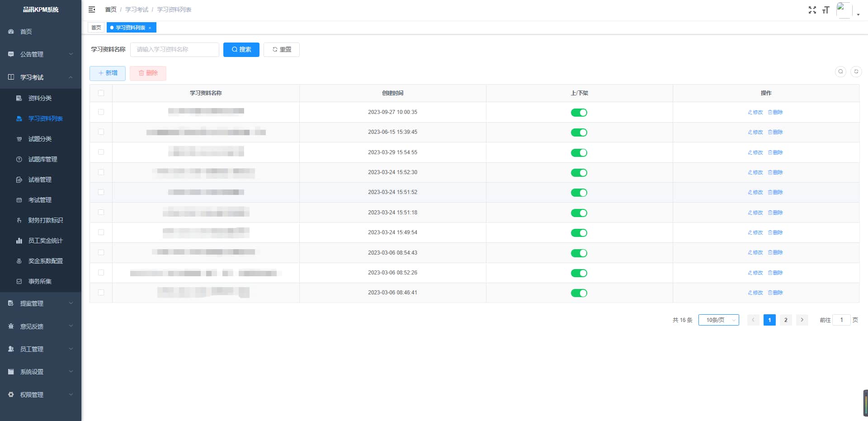Viewport: 868px width, 421px height.
Task: Select the 学习资料列表 tab
Action: pyautogui.click(x=131, y=28)
